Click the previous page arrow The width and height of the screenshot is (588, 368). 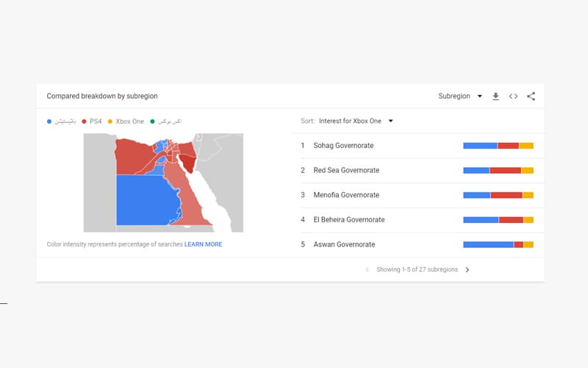click(x=367, y=269)
